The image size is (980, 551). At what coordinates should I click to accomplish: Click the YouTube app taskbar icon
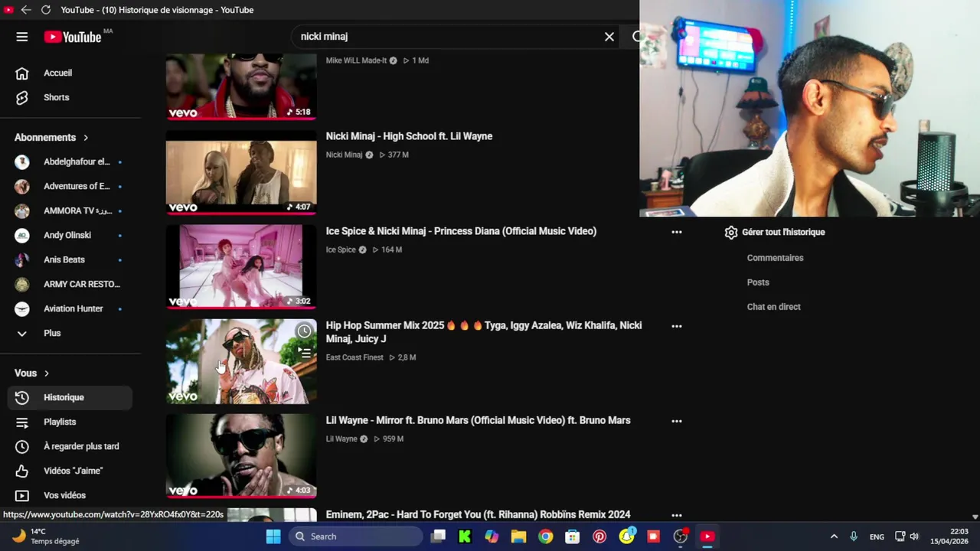[707, 536]
